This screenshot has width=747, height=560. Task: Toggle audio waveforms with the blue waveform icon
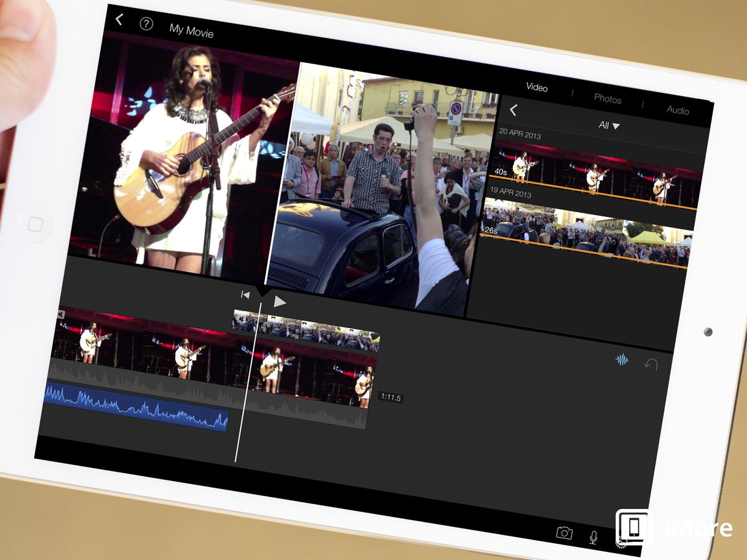(x=619, y=360)
